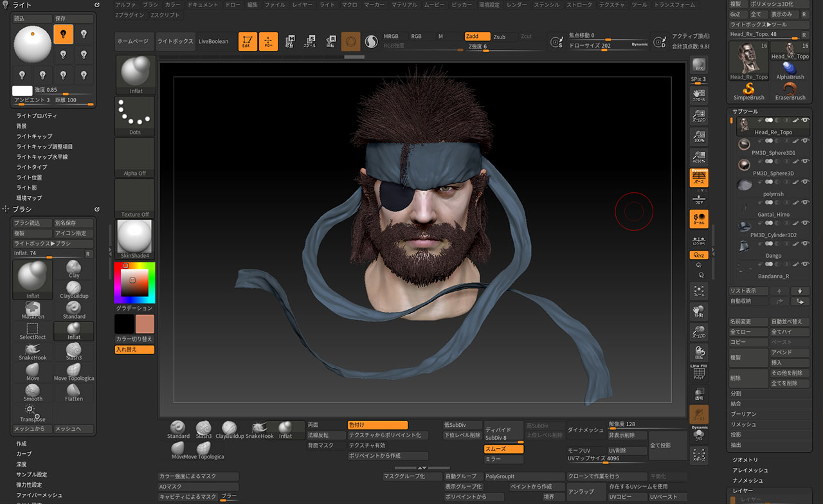The width and height of the screenshot is (823, 504).
Task: Expand the ファイバーメッシュ section
Action: [x=39, y=495]
